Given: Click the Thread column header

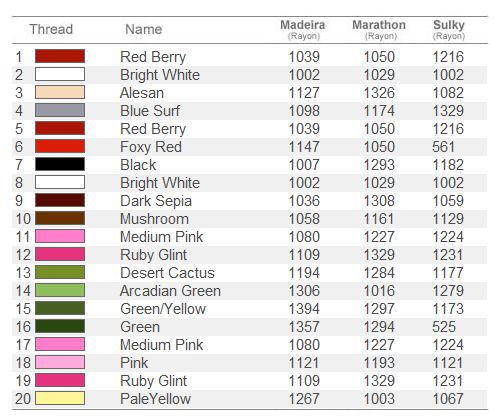Looking at the screenshot, I should [x=51, y=29].
